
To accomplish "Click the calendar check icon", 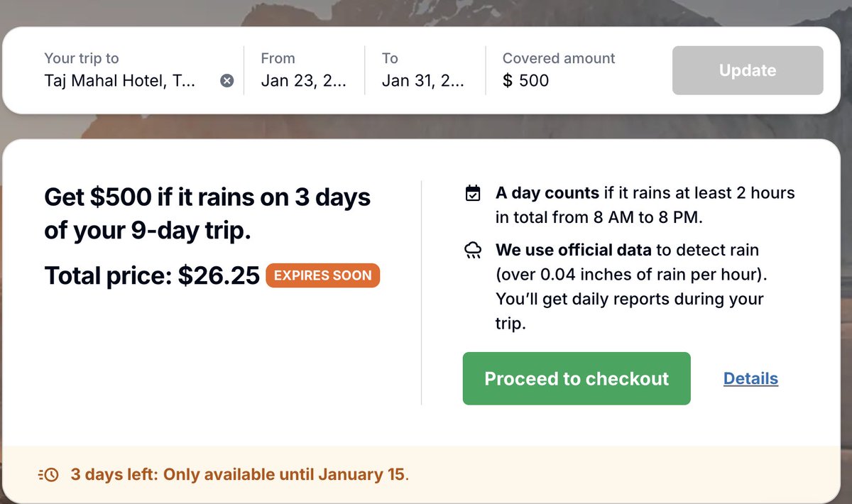I will point(472,193).
